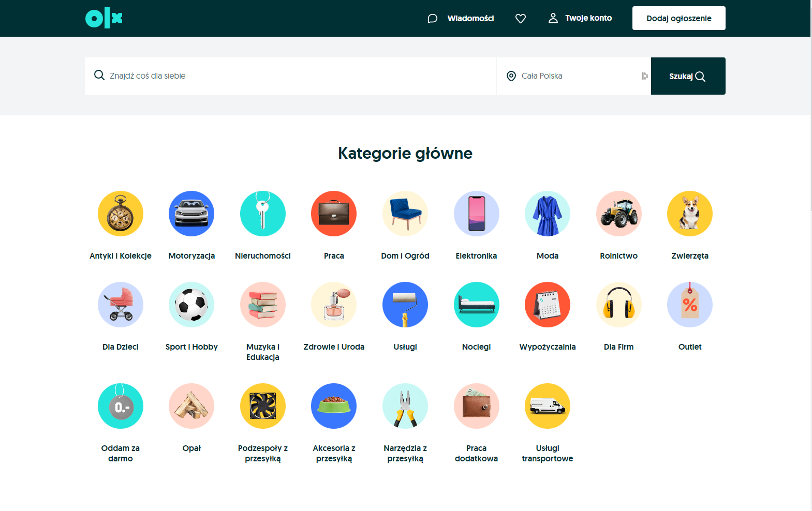Choose the Dla Firm ear protectors icon
Image resolution: width=812 pixels, height=511 pixels.
click(619, 305)
